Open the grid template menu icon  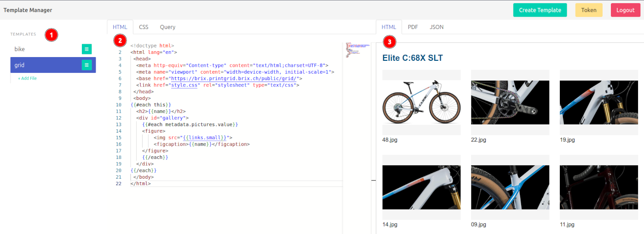(86, 65)
